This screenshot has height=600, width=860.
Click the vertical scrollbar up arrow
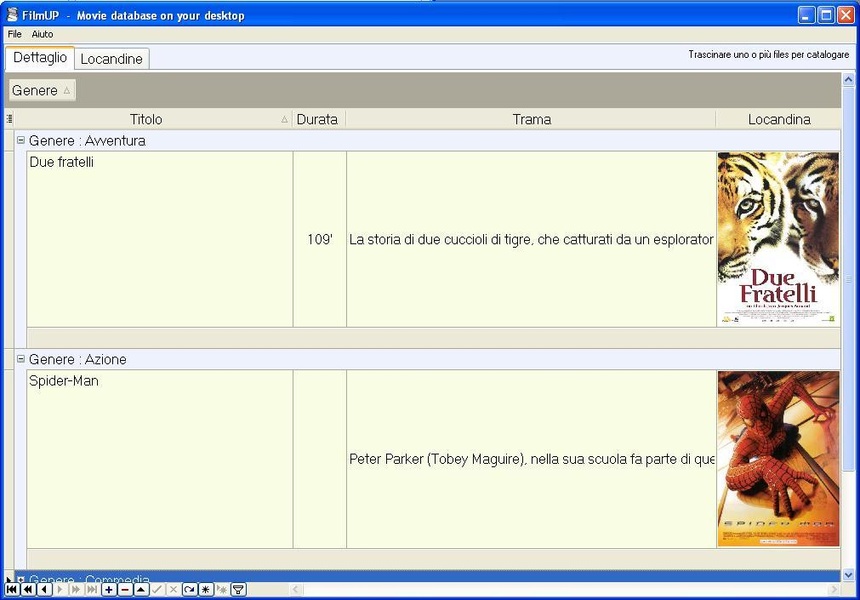848,80
